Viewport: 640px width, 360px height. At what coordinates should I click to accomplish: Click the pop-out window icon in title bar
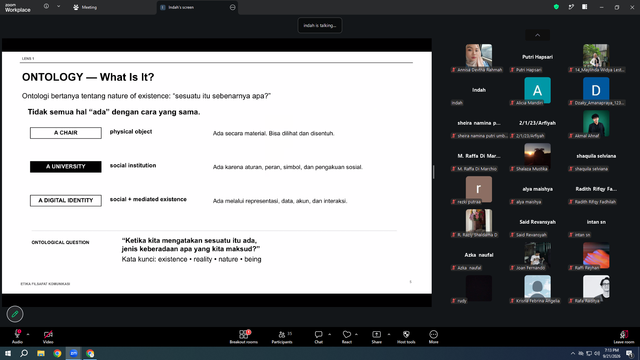pos(571,7)
